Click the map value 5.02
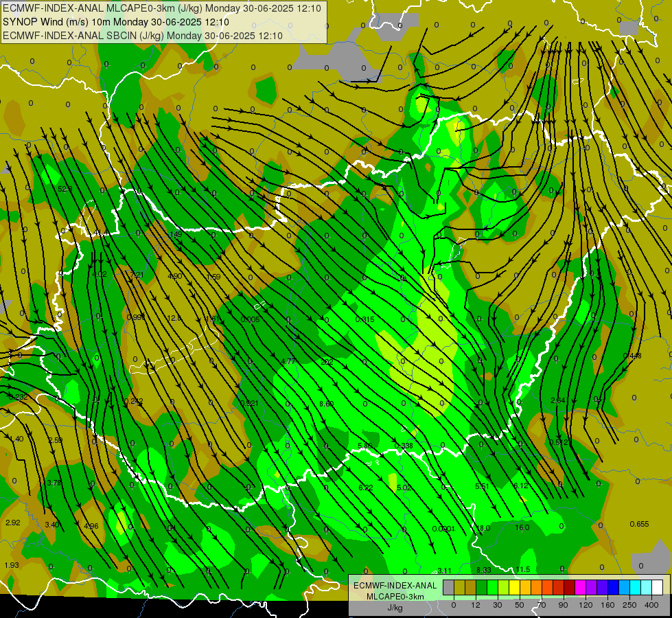This screenshot has width=672, height=618. click(404, 488)
